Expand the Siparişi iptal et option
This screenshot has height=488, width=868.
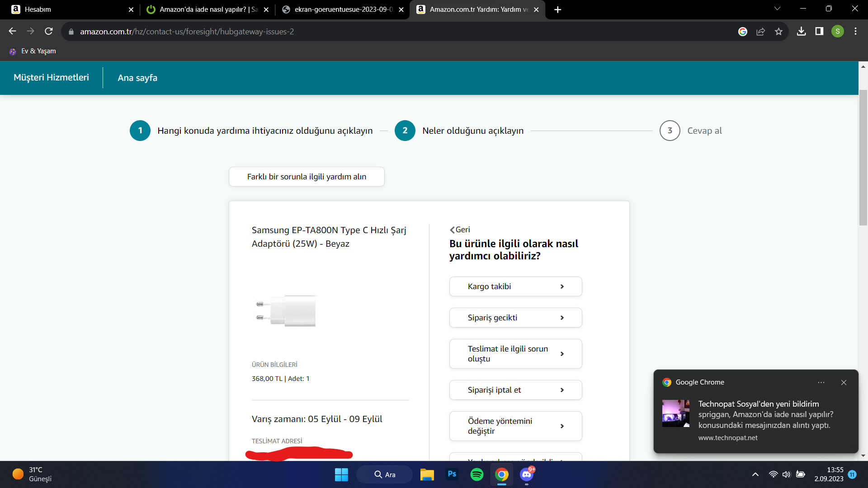[515, 390]
